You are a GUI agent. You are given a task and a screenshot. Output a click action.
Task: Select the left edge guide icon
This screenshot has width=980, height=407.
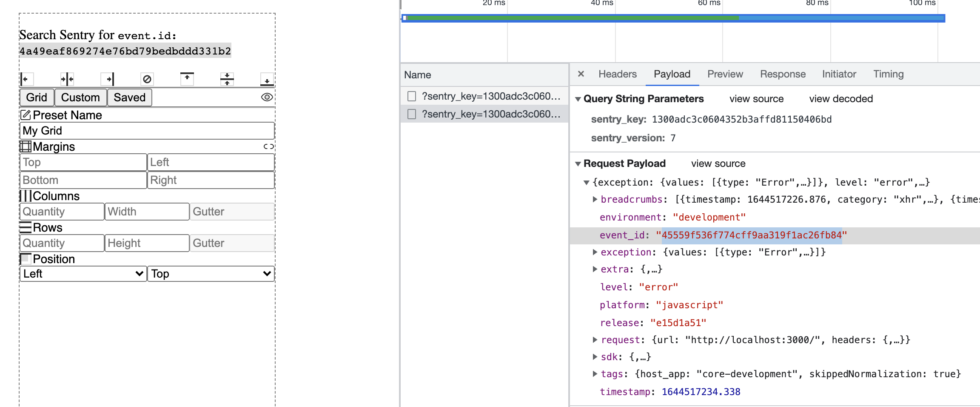(x=26, y=79)
